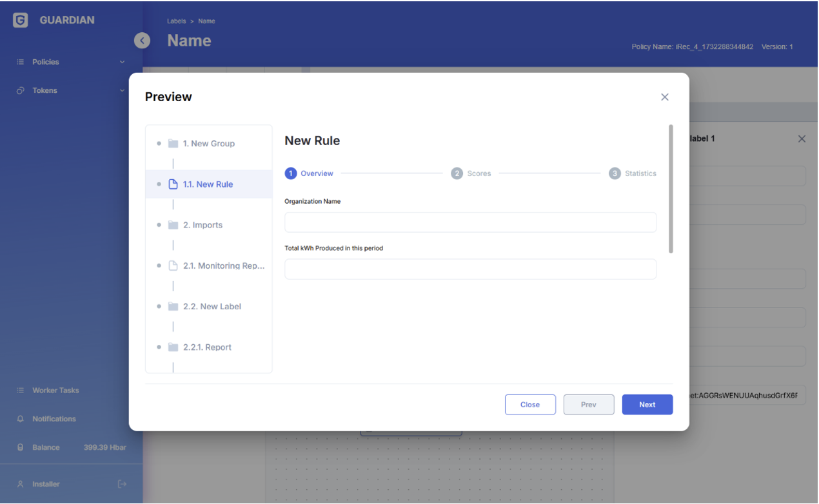Click the Notifications bell icon
Screen dimensions: 819x504
pos(21,419)
